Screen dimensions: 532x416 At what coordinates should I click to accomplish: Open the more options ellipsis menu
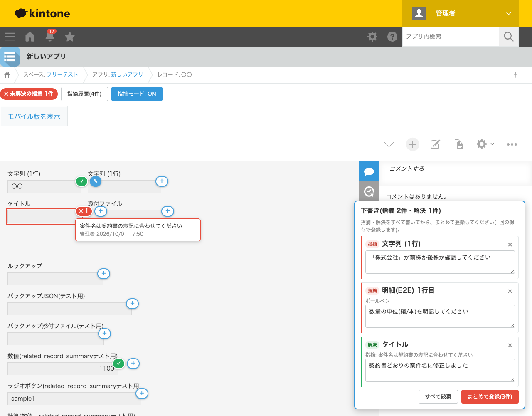pyautogui.click(x=512, y=144)
